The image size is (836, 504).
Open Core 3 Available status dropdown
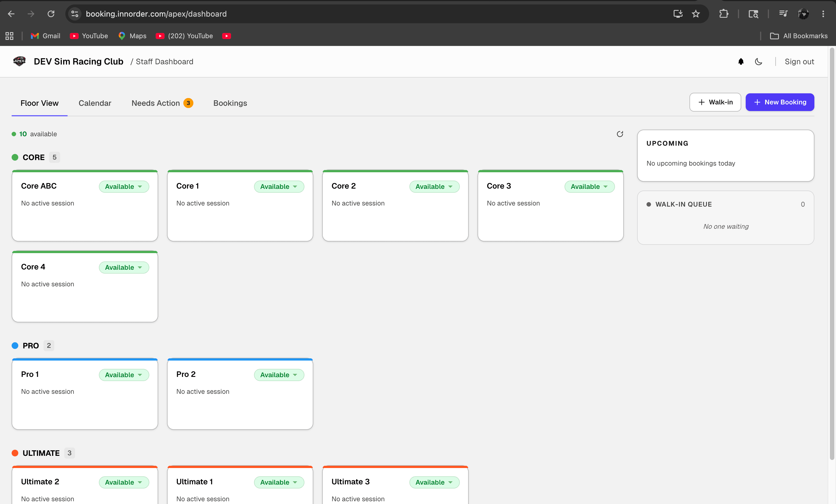[589, 187]
